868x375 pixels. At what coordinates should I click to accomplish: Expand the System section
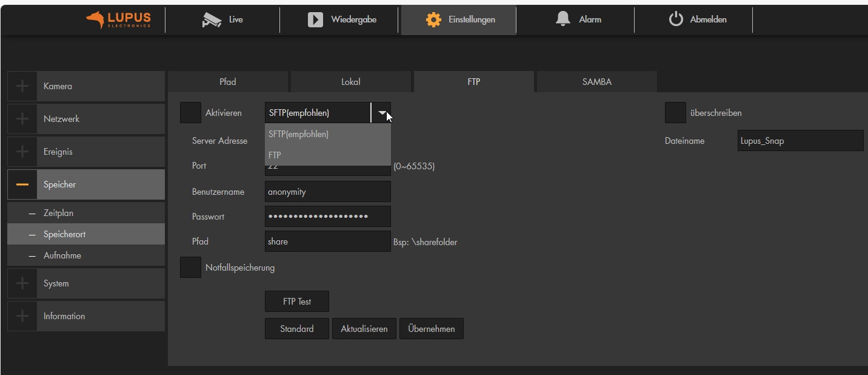[x=22, y=283]
